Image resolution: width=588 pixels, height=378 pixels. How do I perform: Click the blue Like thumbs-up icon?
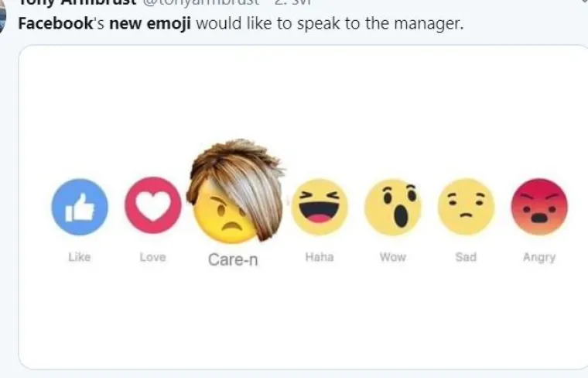point(80,207)
